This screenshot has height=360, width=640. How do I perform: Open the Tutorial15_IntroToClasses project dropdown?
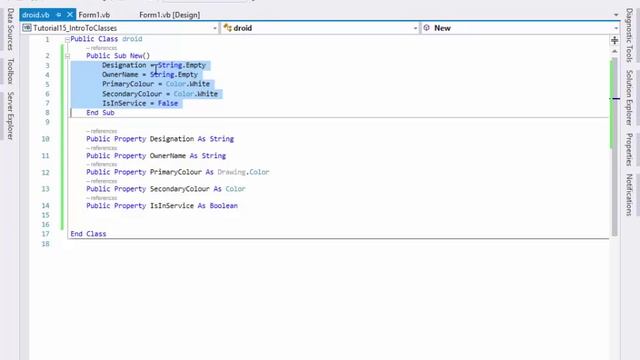click(x=215, y=28)
